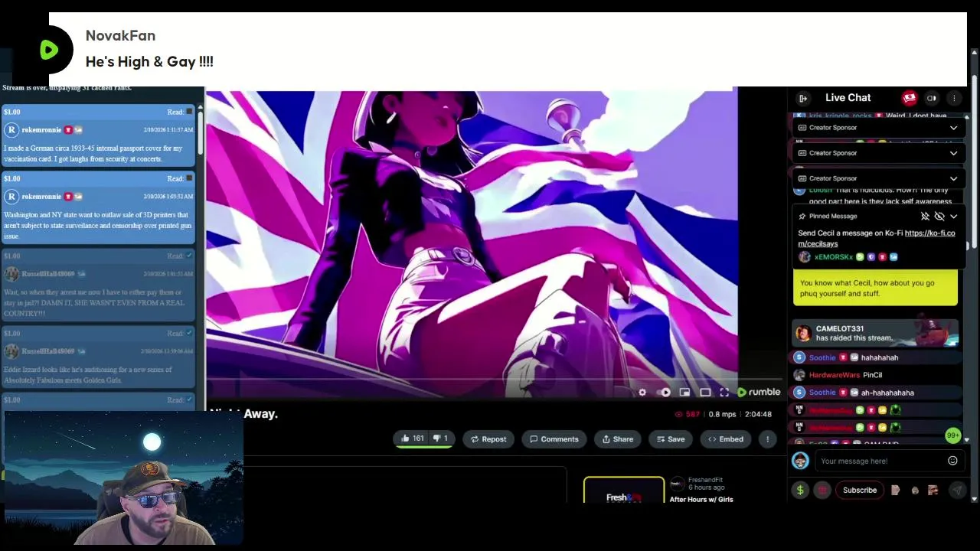980x551 pixels.
Task: Open video more-options three-dot menu
Action: pyautogui.click(x=767, y=439)
